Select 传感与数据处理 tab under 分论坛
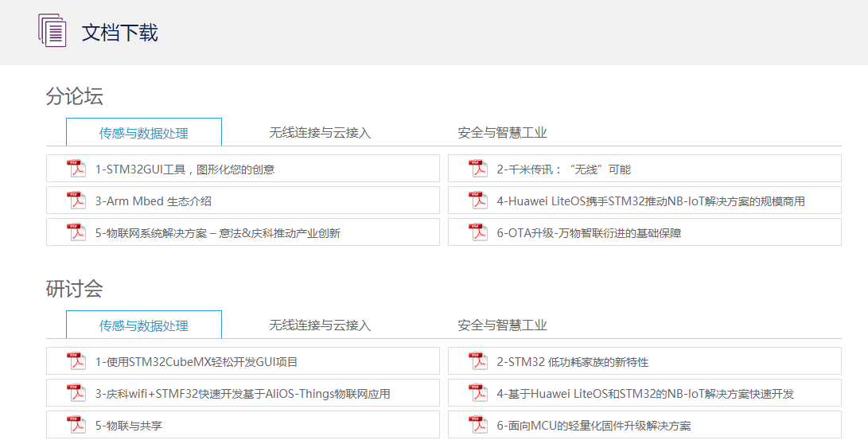Screen dimensions: 868x444 144,133
